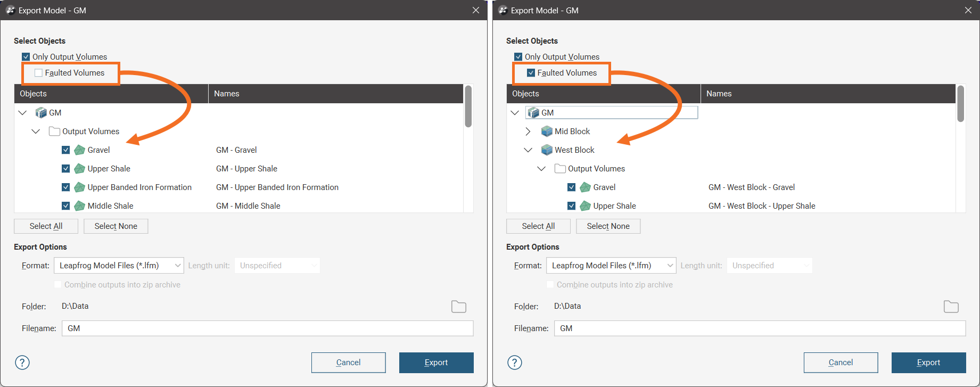The height and width of the screenshot is (387, 980).
Task: Click the help question mark icon in left dialog
Action: (x=22, y=363)
